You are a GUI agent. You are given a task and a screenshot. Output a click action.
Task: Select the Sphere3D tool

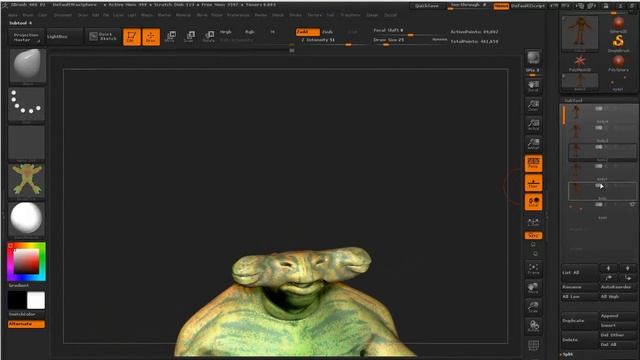618,24
